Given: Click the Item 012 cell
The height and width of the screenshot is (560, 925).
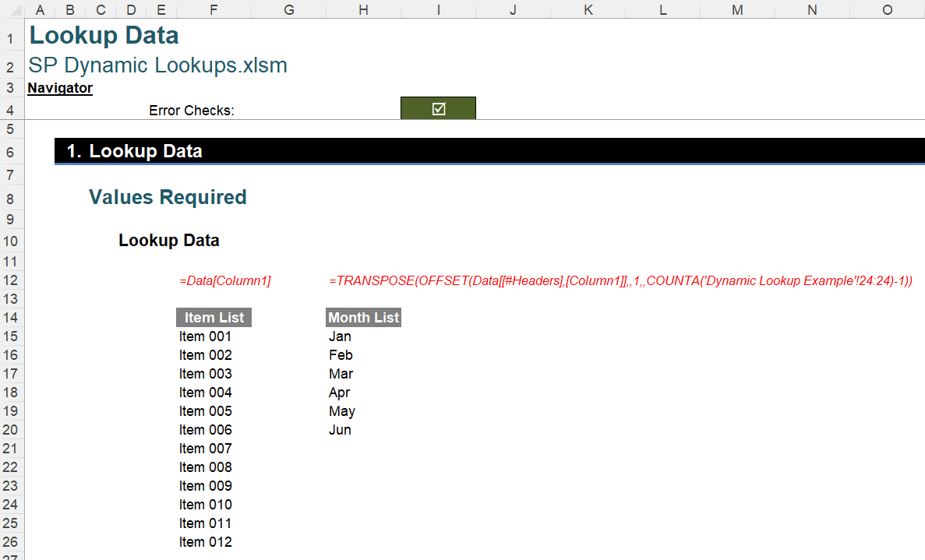Looking at the screenshot, I should [x=205, y=541].
